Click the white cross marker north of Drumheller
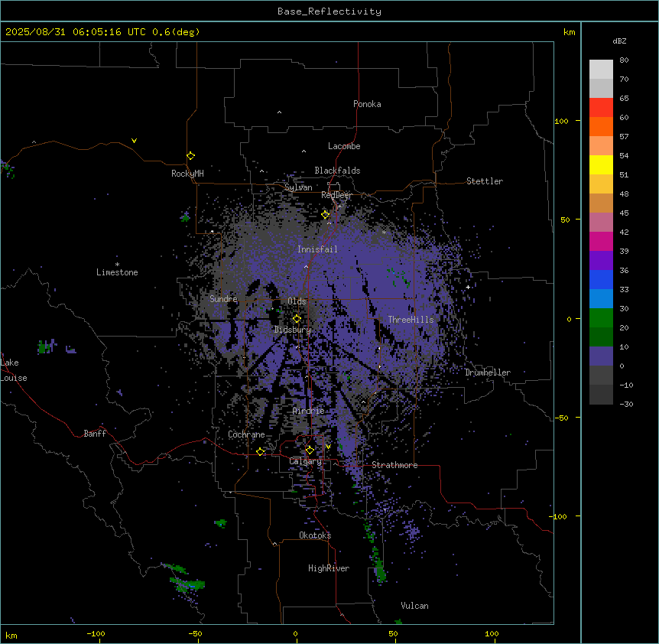Screen dimensions: 659x644 (x=468, y=287)
